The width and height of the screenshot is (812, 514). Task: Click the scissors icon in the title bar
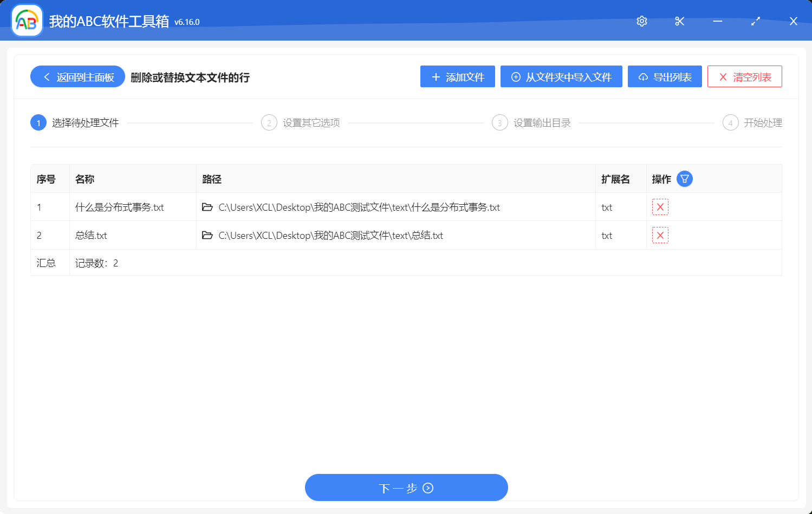(x=679, y=21)
